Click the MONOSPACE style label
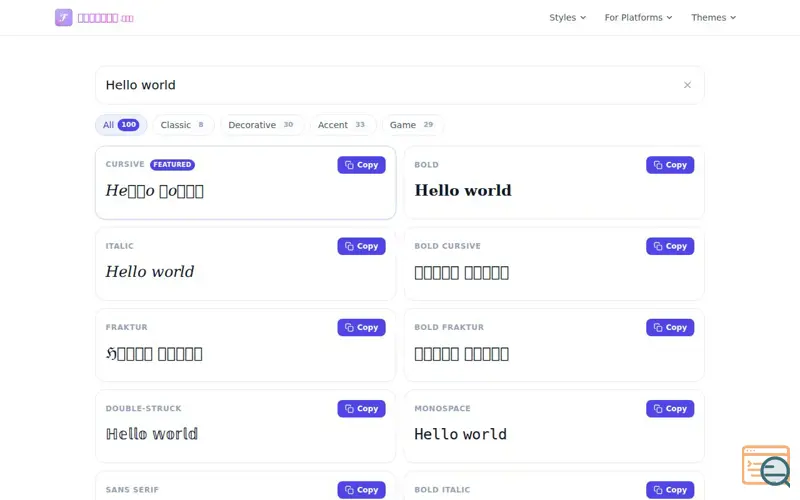Screen dimensions: 800x500 (442, 408)
